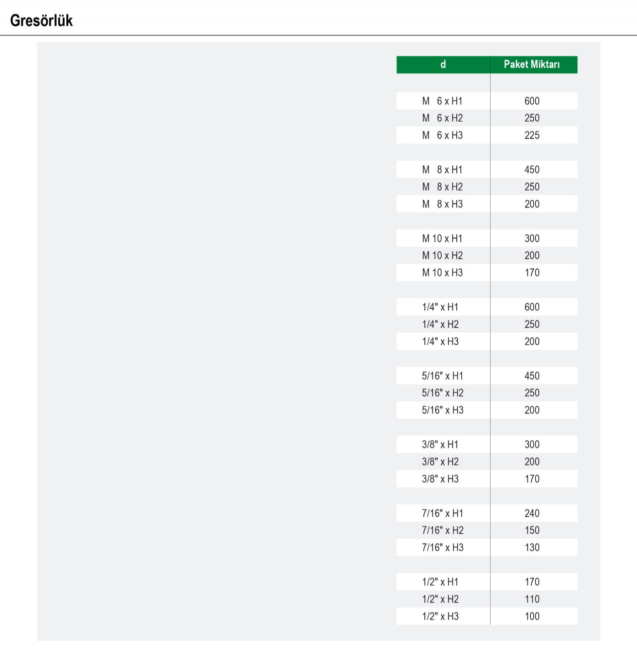
Task: Select the Paket Miktarı column header
Action: [534, 65]
